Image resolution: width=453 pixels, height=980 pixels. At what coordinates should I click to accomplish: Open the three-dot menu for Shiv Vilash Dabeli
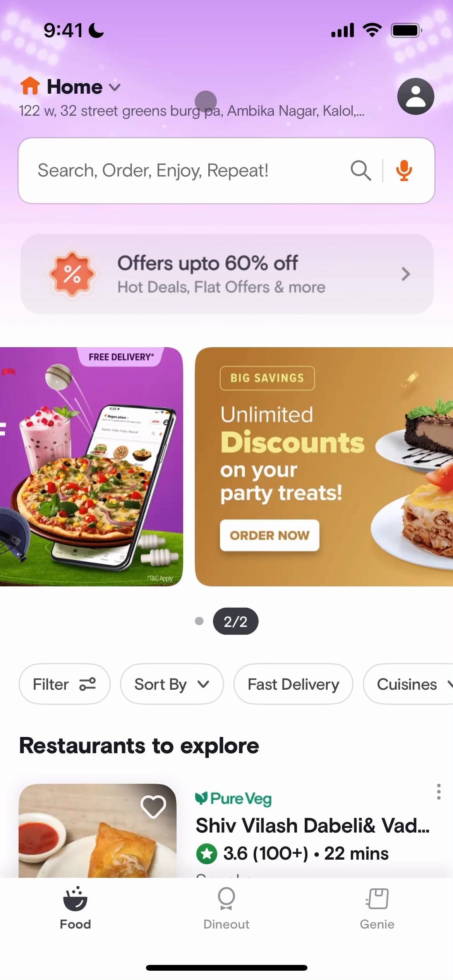coord(438,792)
